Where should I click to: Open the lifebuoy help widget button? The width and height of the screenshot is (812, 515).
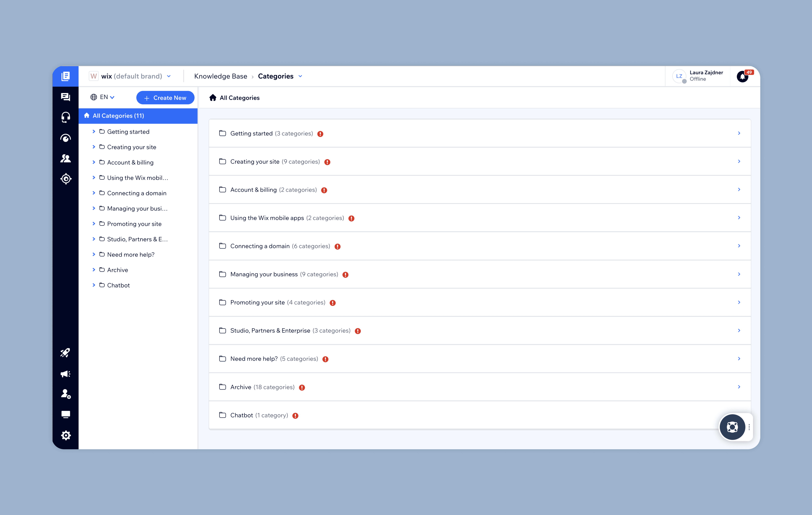click(732, 427)
